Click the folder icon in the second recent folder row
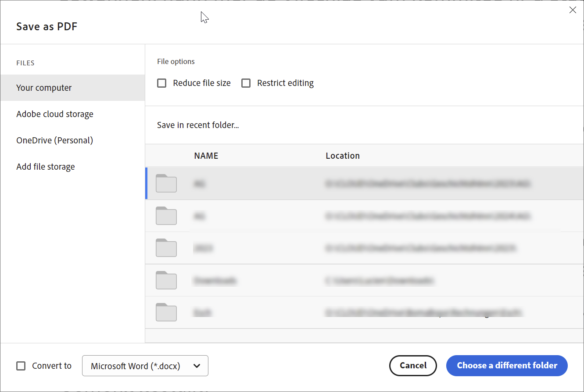The height and width of the screenshot is (392, 584). (x=166, y=216)
